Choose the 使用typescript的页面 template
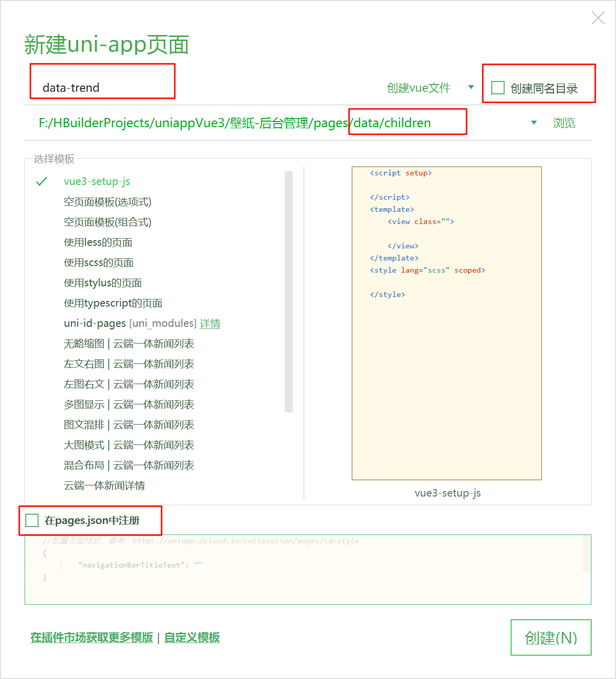Screen dimensions: 616x679 tap(113, 303)
